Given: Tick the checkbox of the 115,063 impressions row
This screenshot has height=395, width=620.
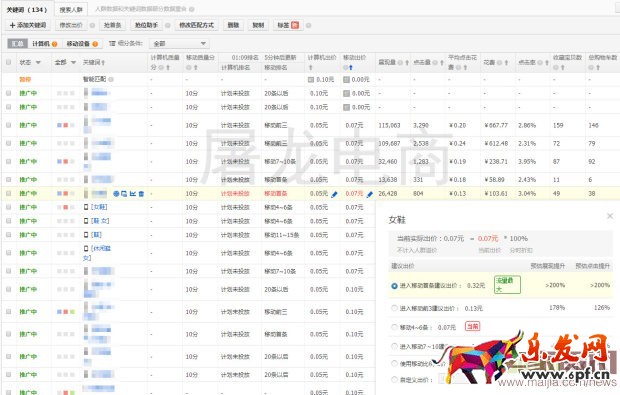Looking at the screenshot, I should (x=8, y=125).
